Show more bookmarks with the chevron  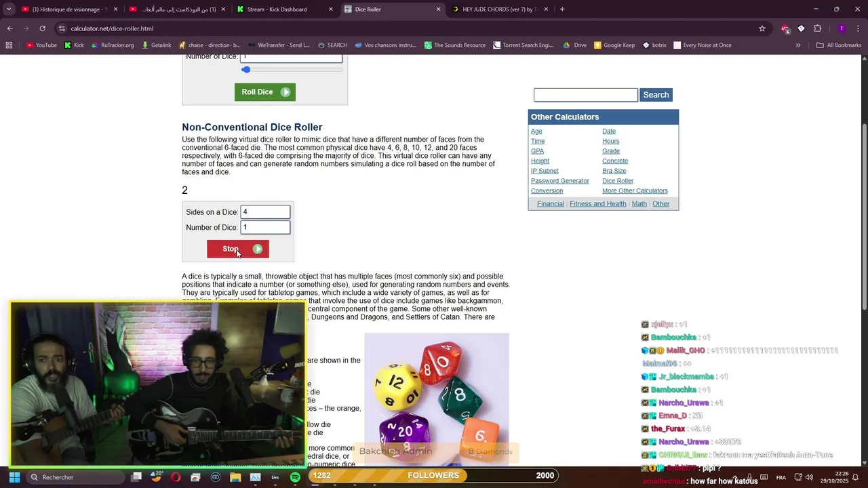click(x=798, y=45)
